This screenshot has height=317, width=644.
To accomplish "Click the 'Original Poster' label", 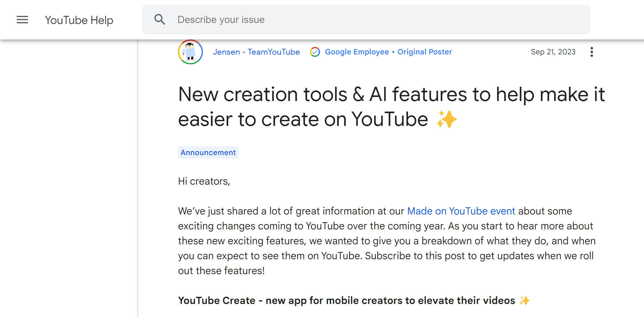I will click(x=425, y=52).
